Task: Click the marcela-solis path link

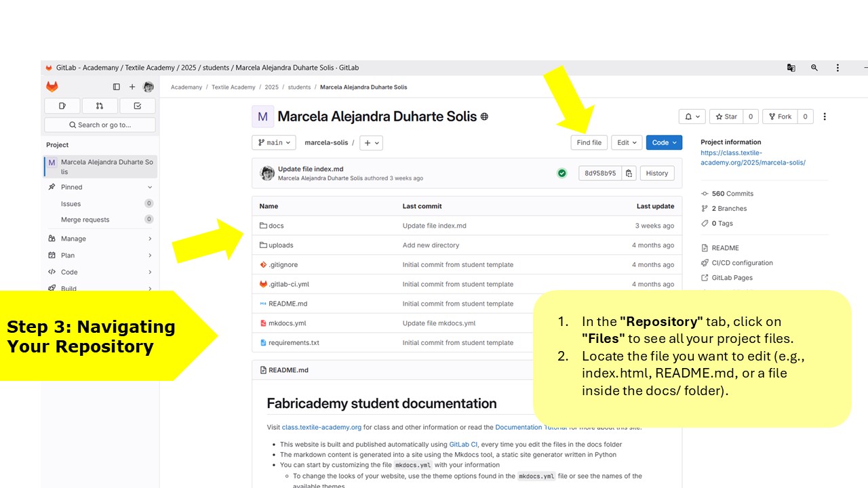Action: [326, 142]
